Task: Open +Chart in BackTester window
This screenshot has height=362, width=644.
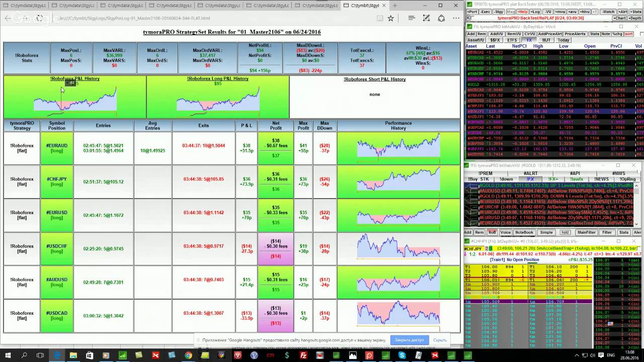Action: coord(619,18)
